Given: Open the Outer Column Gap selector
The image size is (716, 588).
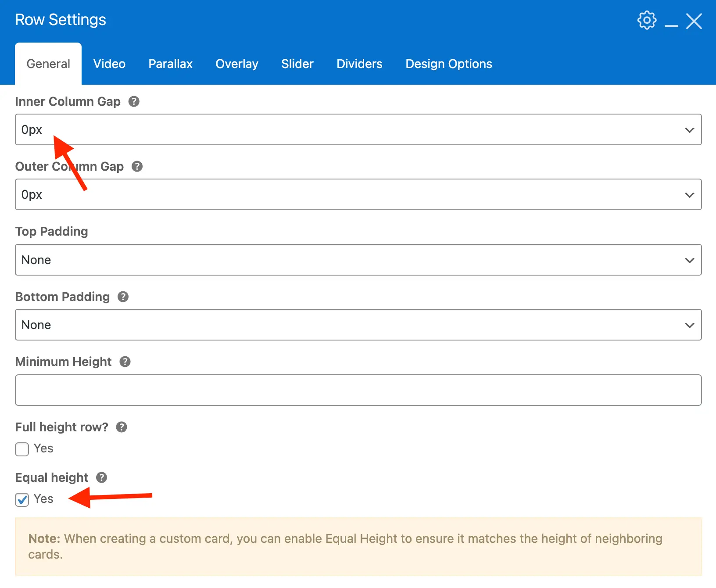Looking at the screenshot, I should 689,194.
